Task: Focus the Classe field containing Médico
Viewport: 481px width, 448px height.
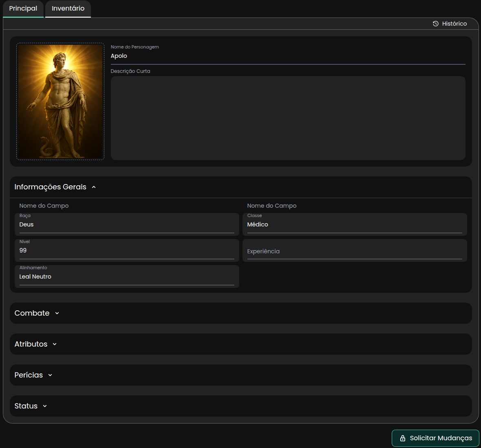Action: [354, 225]
